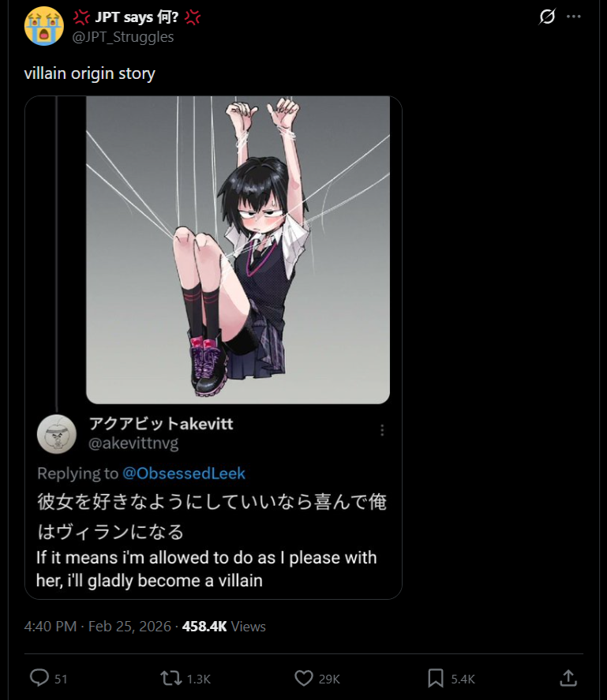Open the anime girl image in quoted tweet
The height and width of the screenshot is (700, 607).
pyautogui.click(x=238, y=250)
